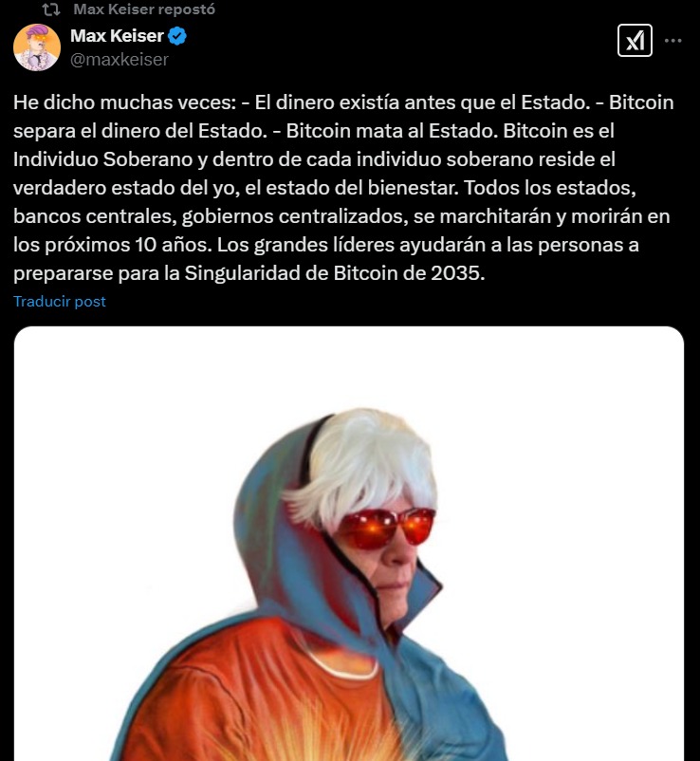The image size is (700, 761).
Task: Click the "Max Keiser reposteó" label
Action: [x=144, y=9]
